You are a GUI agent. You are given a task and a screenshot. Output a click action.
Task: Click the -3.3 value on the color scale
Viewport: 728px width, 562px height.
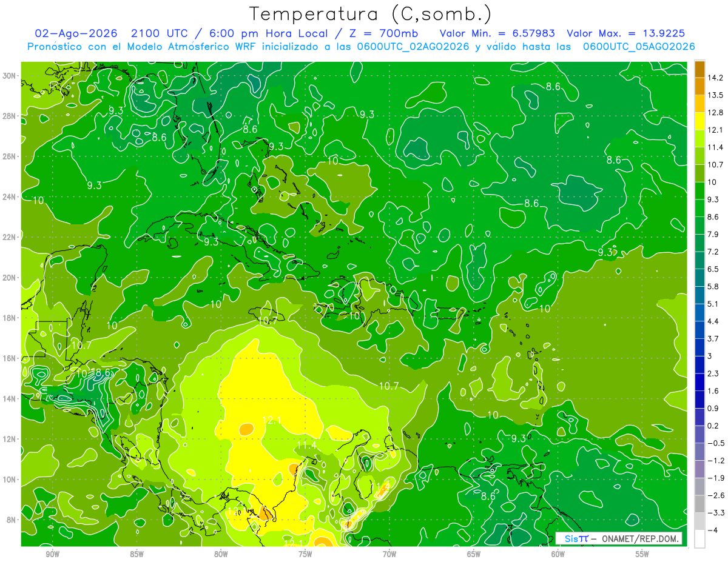click(715, 513)
